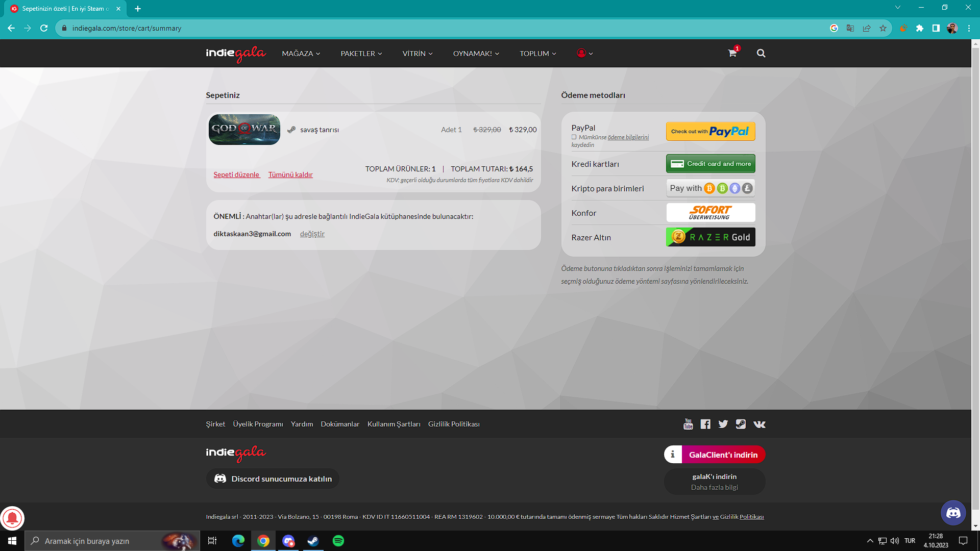
Task: Expand the MAĞAZA menu
Action: point(301,54)
